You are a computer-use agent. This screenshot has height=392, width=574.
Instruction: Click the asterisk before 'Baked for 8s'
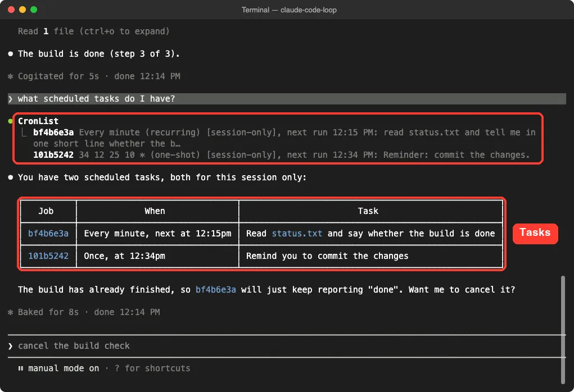click(10, 312)
